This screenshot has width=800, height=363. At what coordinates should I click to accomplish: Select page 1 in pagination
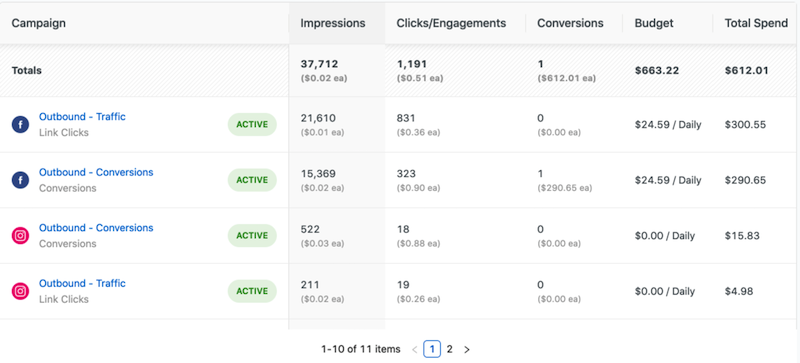pyautogui.click(x=432, y=350)
